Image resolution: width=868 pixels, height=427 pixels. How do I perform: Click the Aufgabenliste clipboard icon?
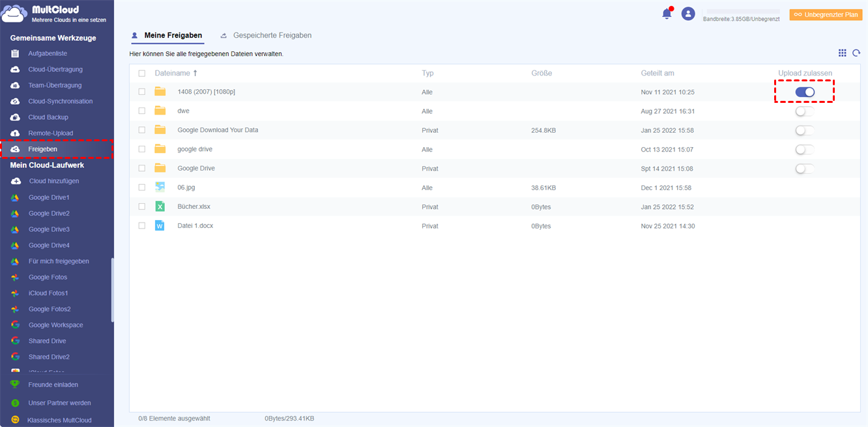coord(15,53)
